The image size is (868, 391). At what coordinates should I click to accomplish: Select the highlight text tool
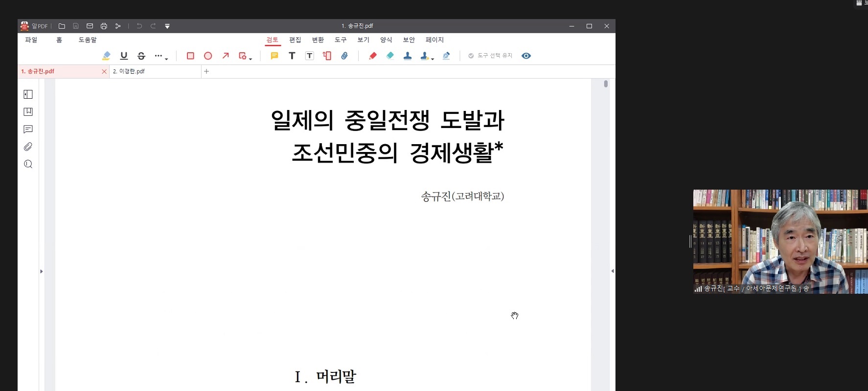(x=106, y=56)
